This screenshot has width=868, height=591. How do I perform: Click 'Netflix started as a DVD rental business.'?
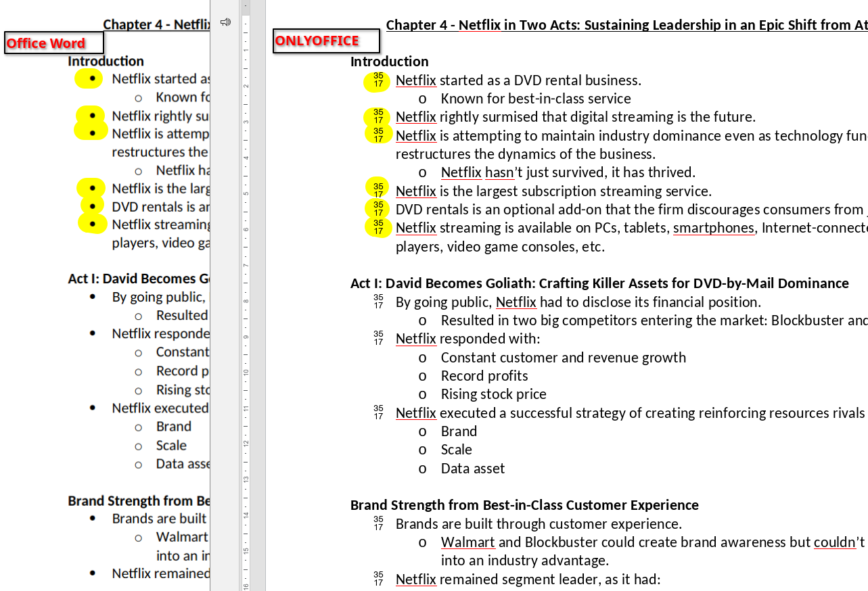[518, 80]
